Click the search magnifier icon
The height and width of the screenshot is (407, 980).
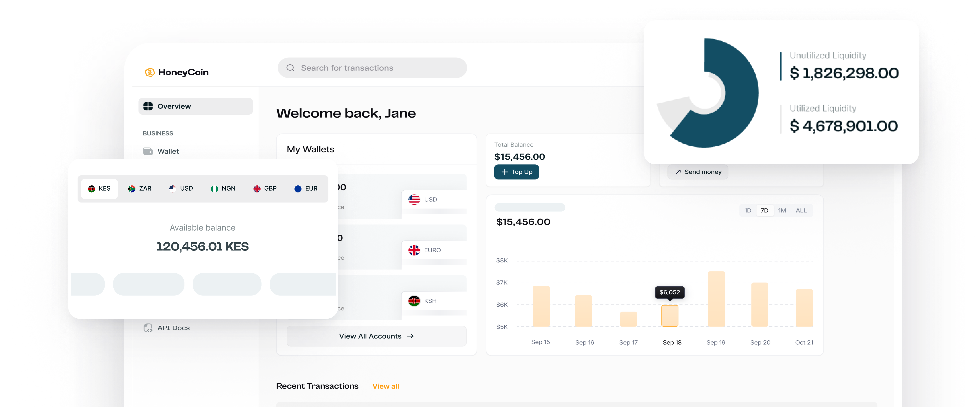pyautogui.click(x=290, y=68)
